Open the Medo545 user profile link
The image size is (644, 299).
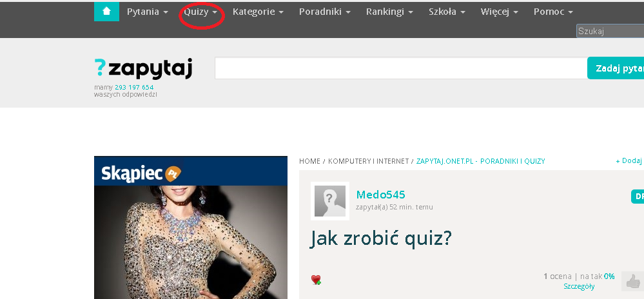380,194
